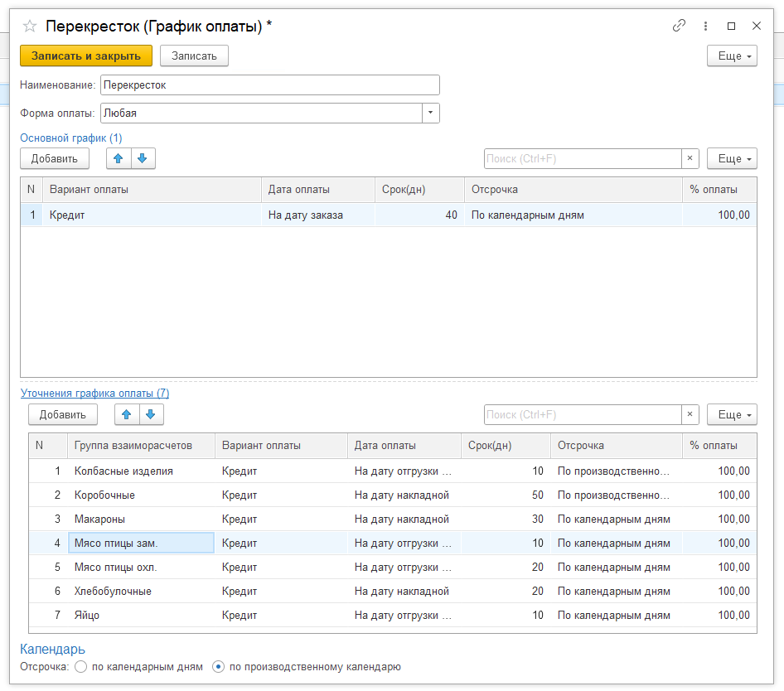Move row up in Уточнения графика оплаты
Screen dimensions: 784x691
126,414
